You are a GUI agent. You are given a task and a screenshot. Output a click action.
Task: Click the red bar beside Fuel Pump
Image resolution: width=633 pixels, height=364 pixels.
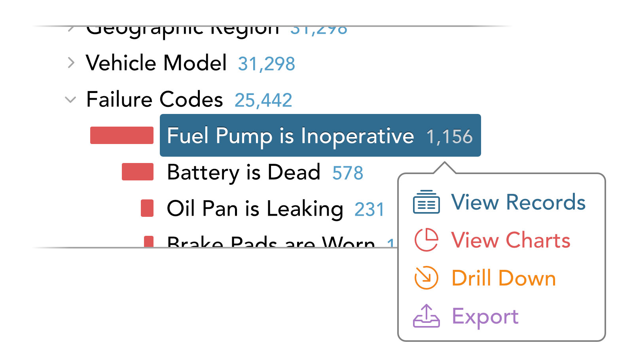coord(122,135)
